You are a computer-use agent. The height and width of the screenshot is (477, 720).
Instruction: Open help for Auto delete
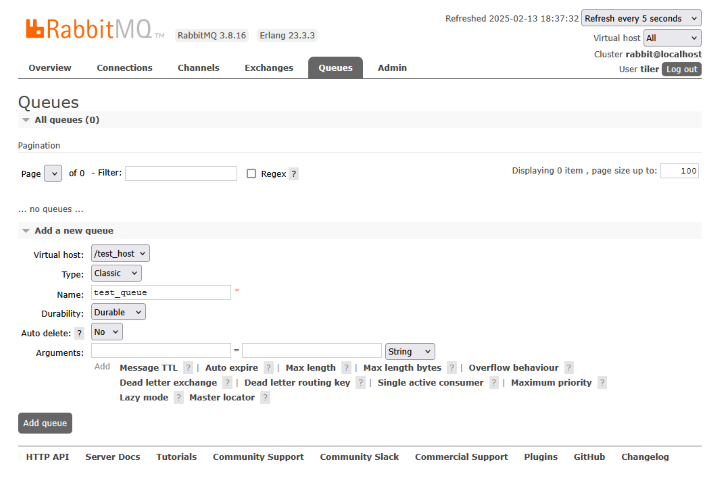(x=79, y=333)
